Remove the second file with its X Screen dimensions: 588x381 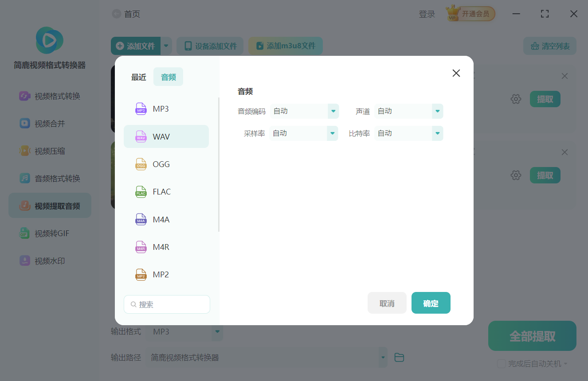564,152
